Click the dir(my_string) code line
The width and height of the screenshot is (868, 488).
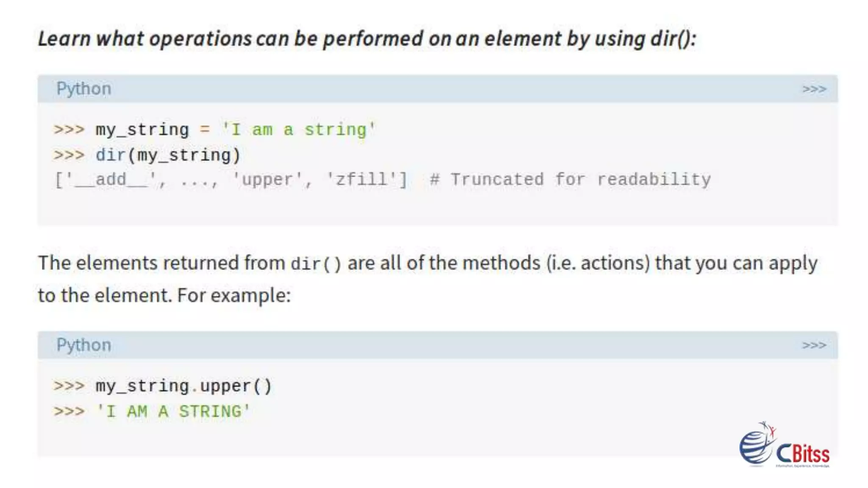pyautogui.click(x=168, y=155)
